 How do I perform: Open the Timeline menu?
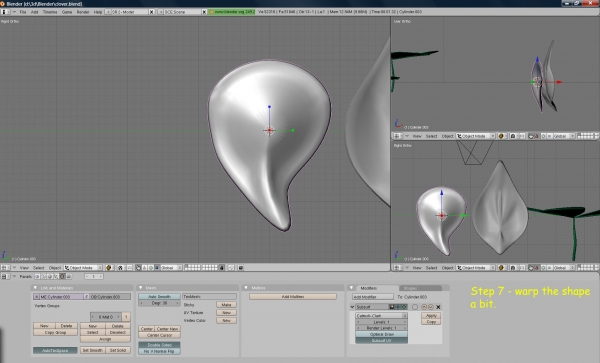tap(50, 12)
